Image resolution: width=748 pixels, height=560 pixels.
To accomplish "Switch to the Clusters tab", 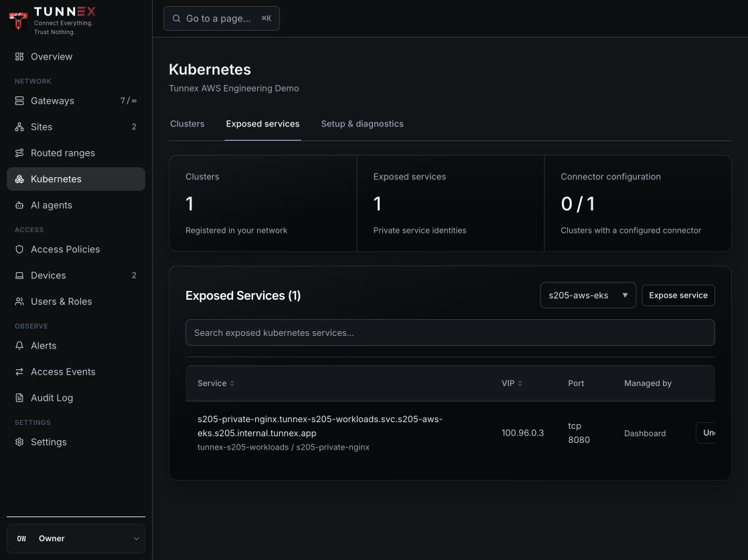I will (x=187, y=124).
